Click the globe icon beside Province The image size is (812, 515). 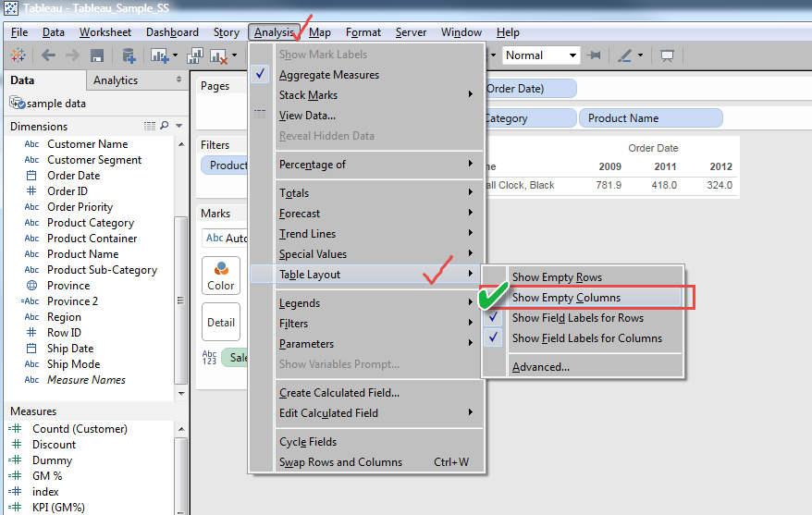point(31,285)
